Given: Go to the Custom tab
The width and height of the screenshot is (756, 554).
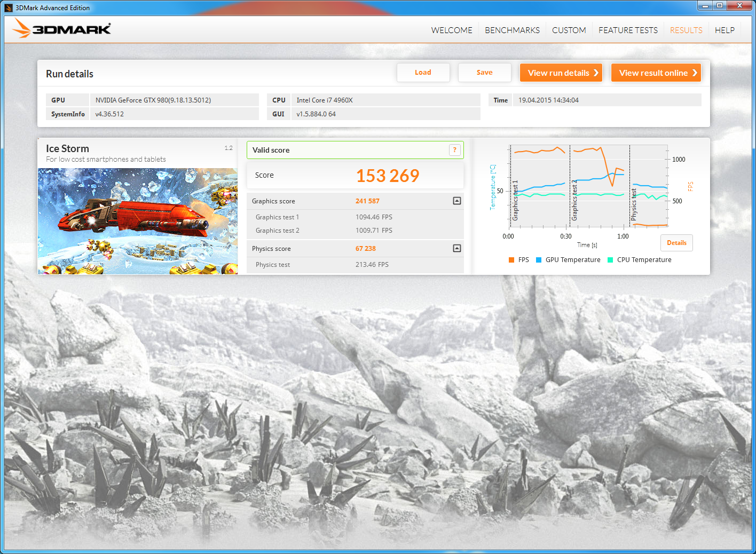Looking at the screenshot, I should (569, 30).
